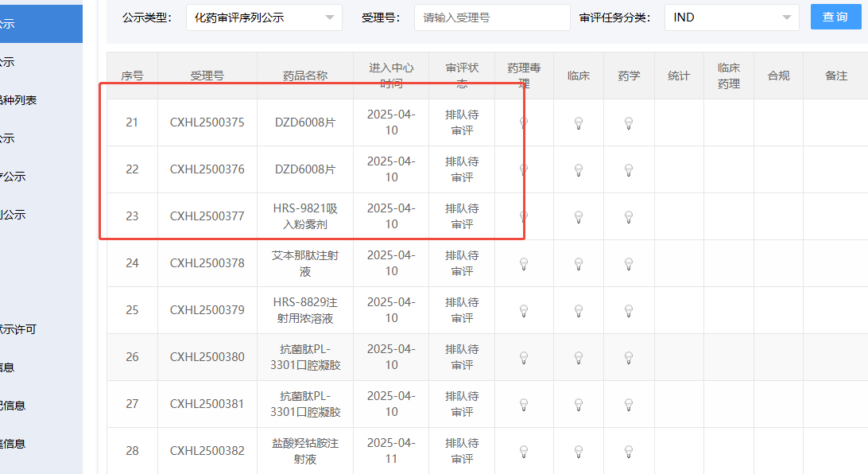Click clinical bulb icon for CXHL2500379
The image size is (868, 474).
pyautogui.click(x=579, y=311)
